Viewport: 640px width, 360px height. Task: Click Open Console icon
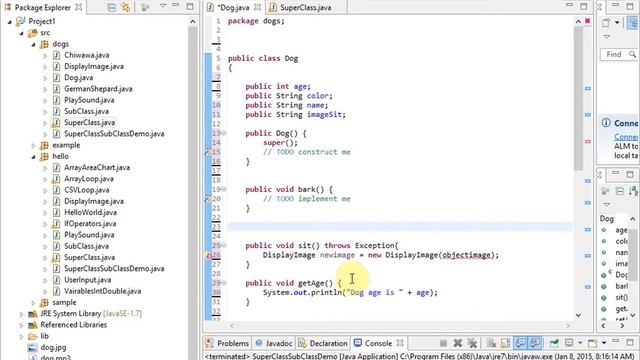(593, 343)
